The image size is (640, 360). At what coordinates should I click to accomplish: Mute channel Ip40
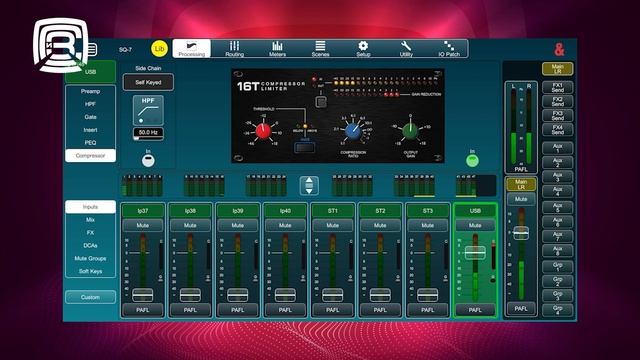[x=285, y=225]
